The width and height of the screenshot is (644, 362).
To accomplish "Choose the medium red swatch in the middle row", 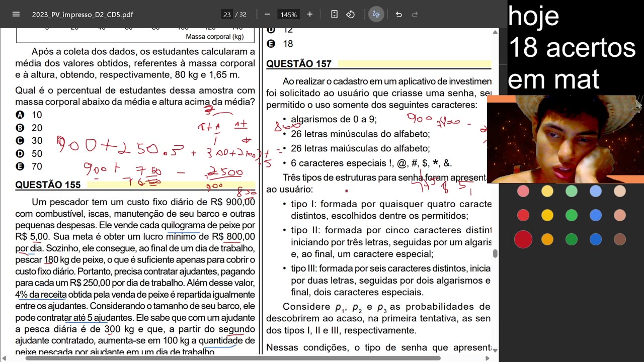I will (x=523, y=215).
